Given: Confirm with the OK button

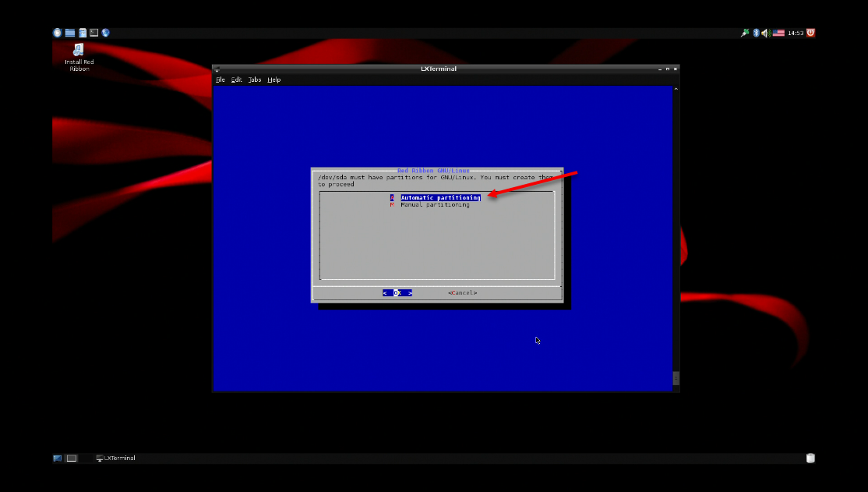Looking at the screenshot, I should 397,293.
